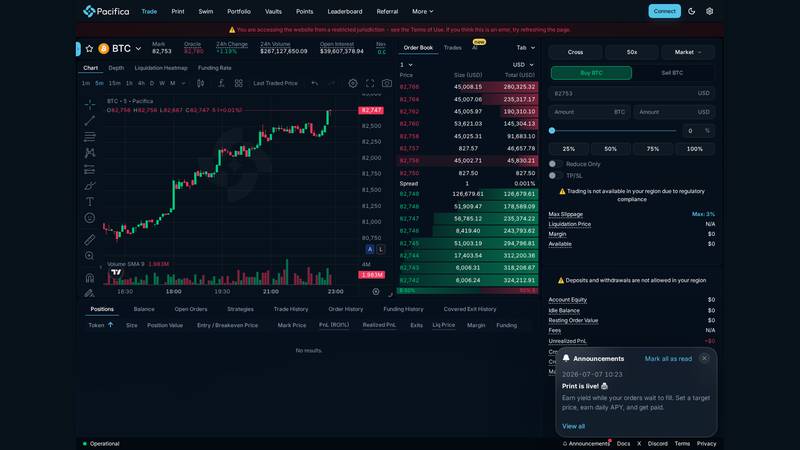Open Announcements bell in footer

coord(586,444)
